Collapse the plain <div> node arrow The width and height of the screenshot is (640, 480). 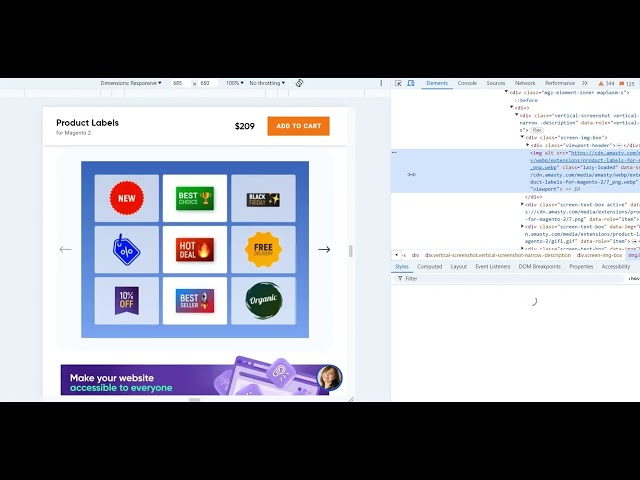[512, 107]
